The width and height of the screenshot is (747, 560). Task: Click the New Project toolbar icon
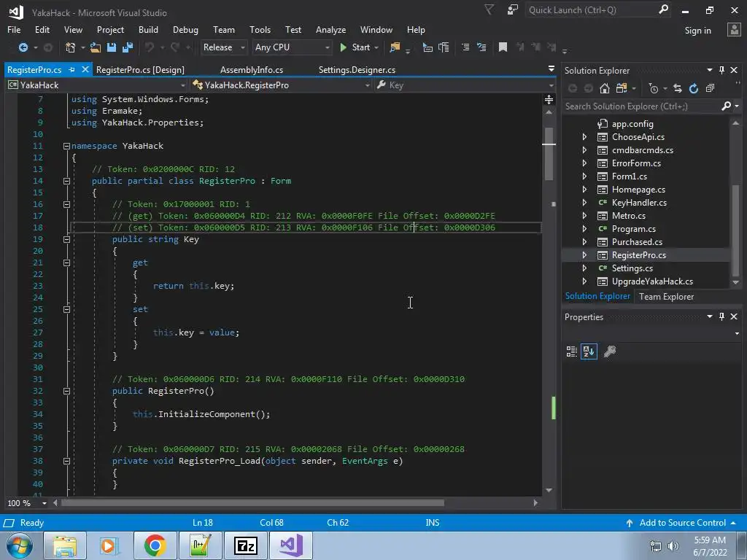point(71,47)
